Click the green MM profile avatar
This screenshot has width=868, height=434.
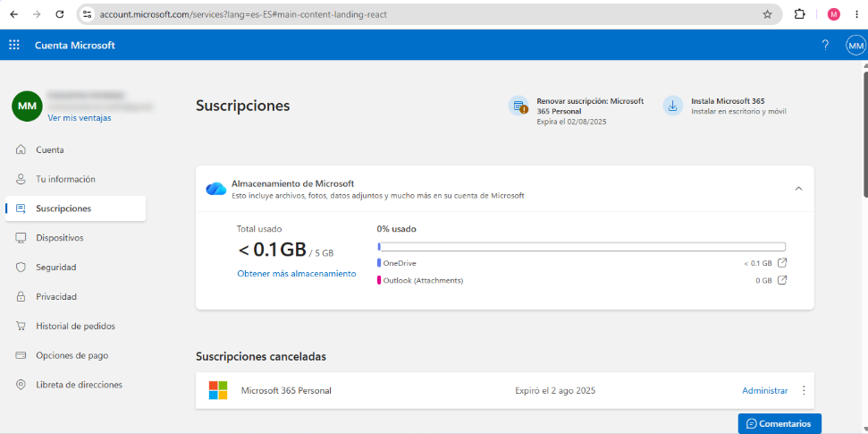coord(27,106)
